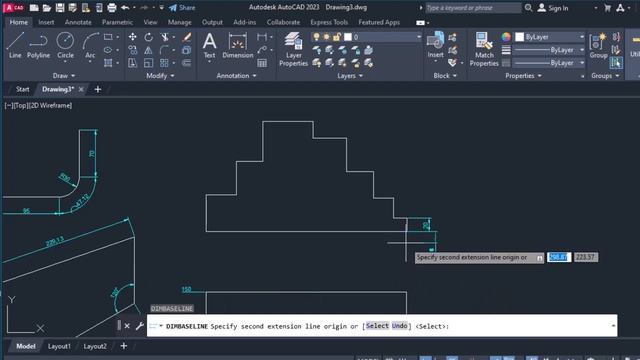Select the Array tool
The height and width of the screenshot is (360, 640).
click(164, 63)
